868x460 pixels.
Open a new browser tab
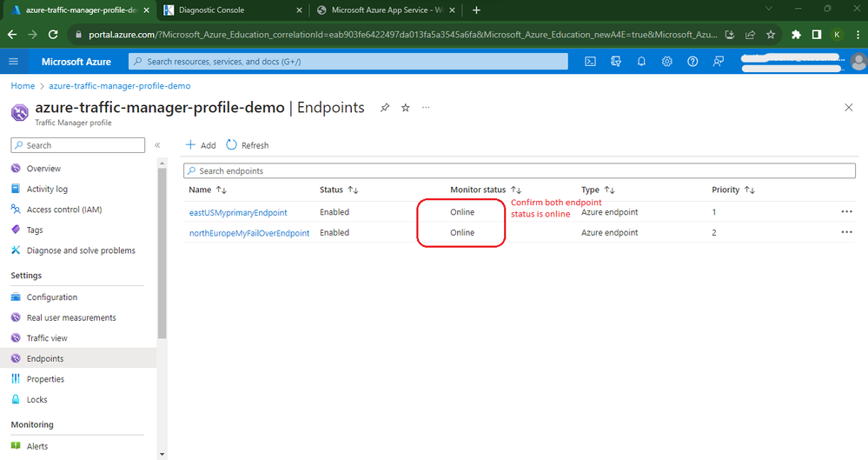click(476, 10)
